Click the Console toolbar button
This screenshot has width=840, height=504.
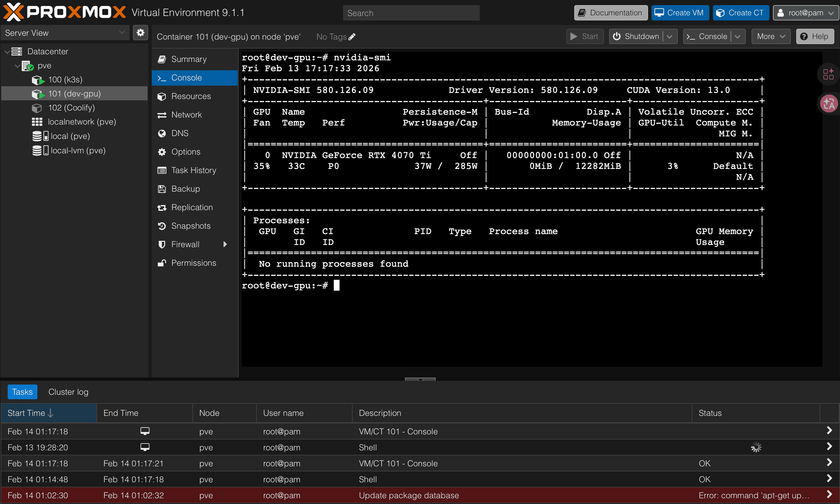pos(707,36)
